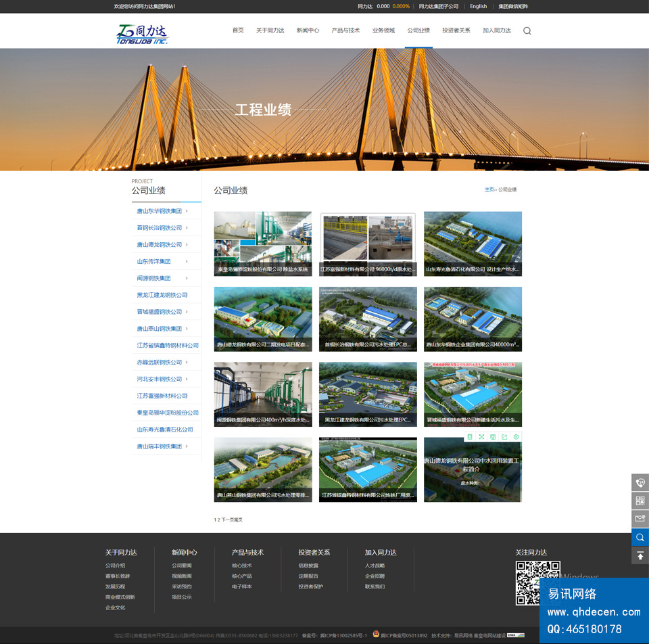
Task: Click the 视频新闻 footer link
Action: [182, 576]
